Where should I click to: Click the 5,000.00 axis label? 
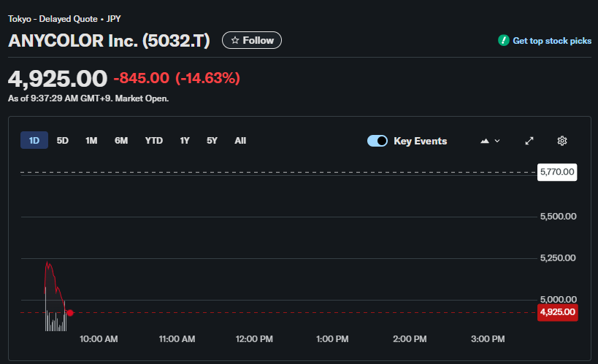(x=558, y=300)
